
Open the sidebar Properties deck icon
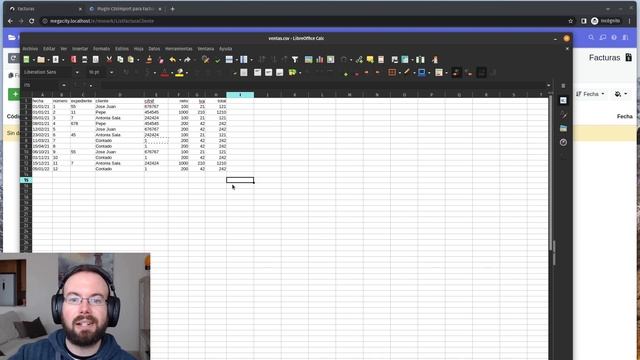pos(563,100)
